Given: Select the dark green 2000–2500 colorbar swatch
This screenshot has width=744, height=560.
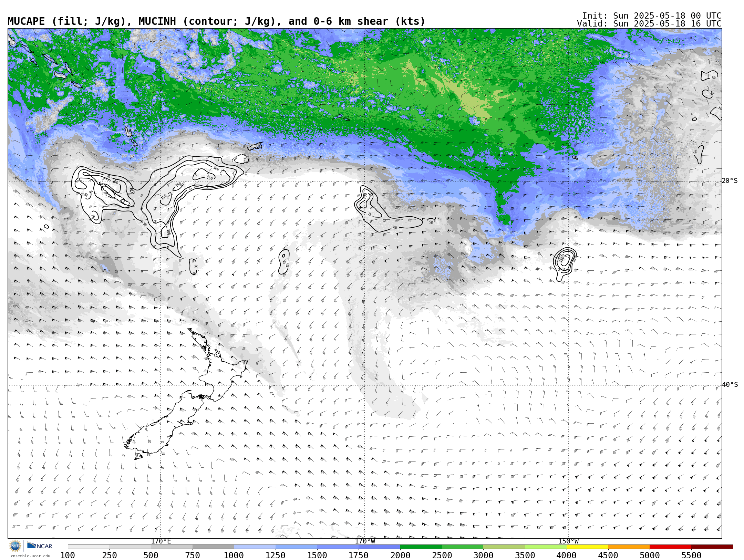Looking at the screenshot, I should pos(421,547).
